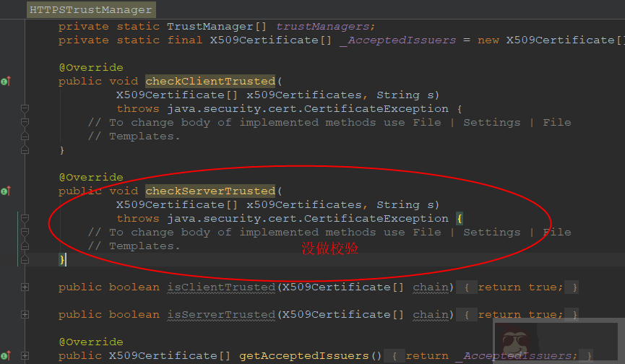Click the red 没做校验 annotation text
The height and width of the screenshot is (364, 625).
point(329,249)
